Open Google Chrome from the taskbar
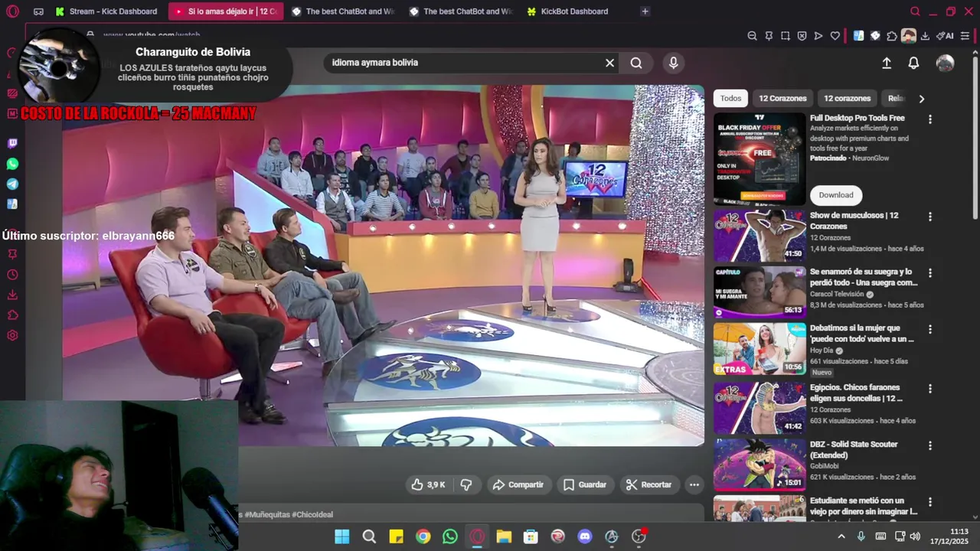 tap(423, 536)
